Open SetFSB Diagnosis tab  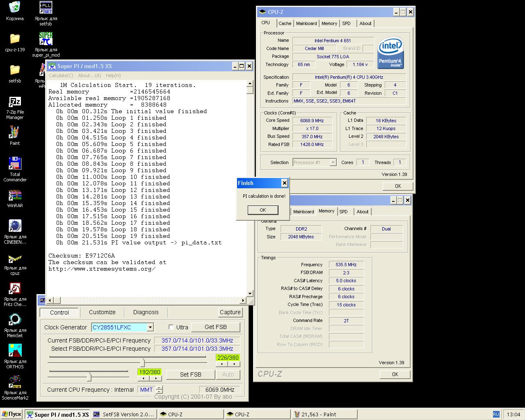click(146, 312)
